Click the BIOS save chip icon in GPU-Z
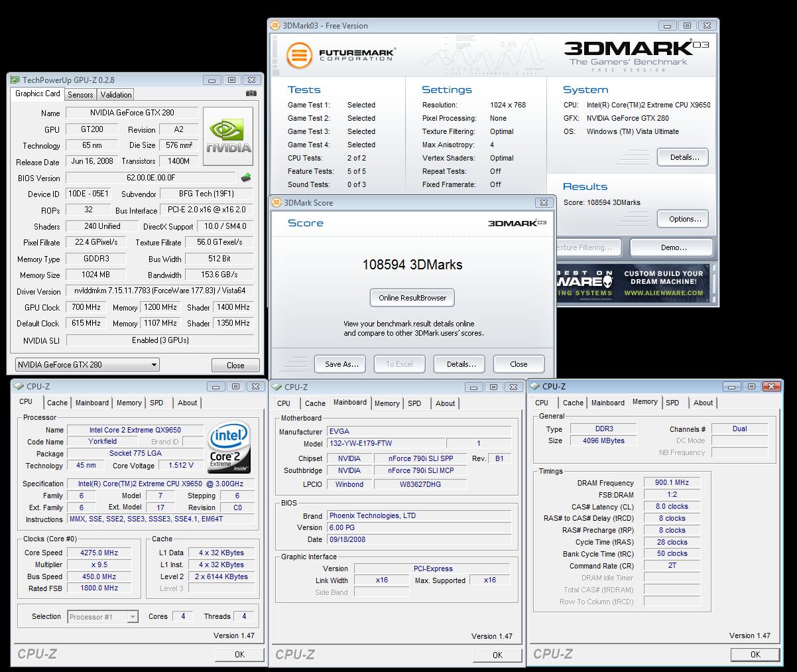797x672 pixels. click(x=245, y=178)
